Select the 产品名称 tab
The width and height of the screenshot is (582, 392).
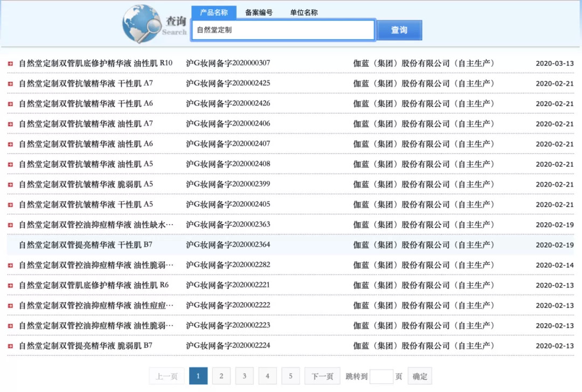[x=213, y=12]
